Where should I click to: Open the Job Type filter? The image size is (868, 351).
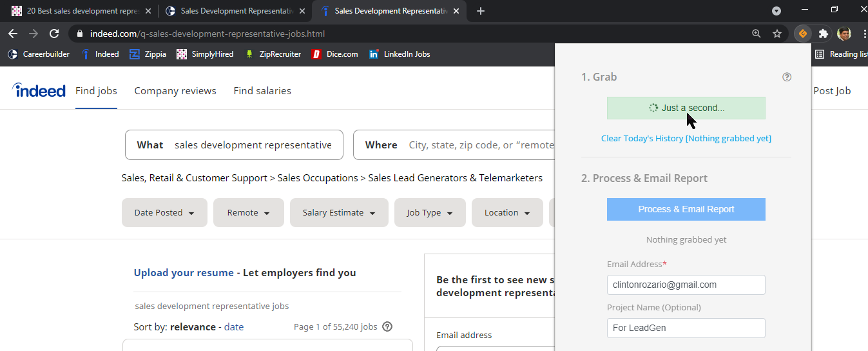click(x=429, y=213)
